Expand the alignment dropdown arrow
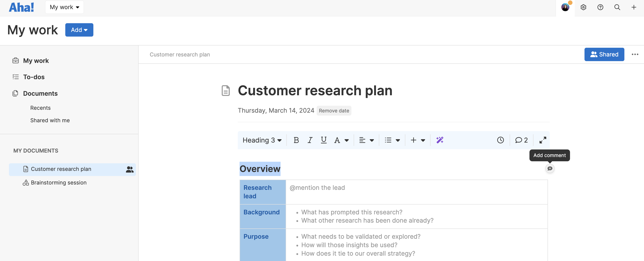 (372, 140)
